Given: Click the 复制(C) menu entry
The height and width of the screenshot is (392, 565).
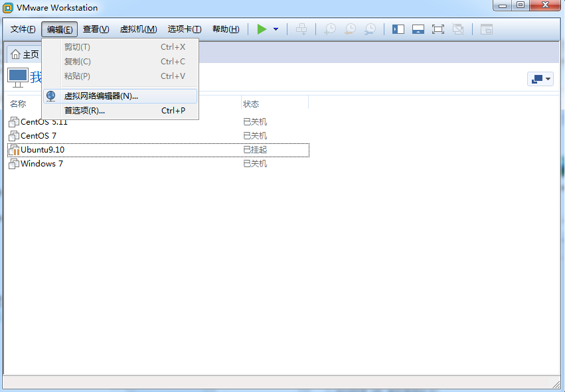Looking at the screenshot, I should pos(120,62).
